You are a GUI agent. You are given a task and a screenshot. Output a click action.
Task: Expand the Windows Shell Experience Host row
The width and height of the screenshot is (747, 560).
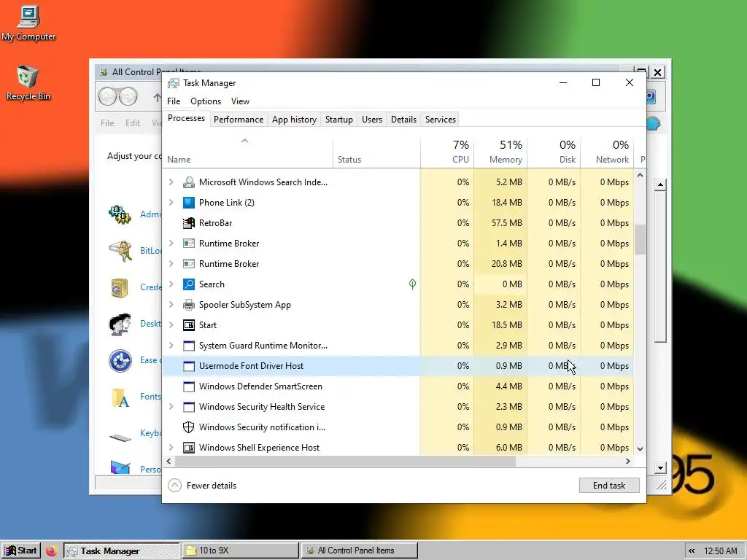click(x=171, y=448)
